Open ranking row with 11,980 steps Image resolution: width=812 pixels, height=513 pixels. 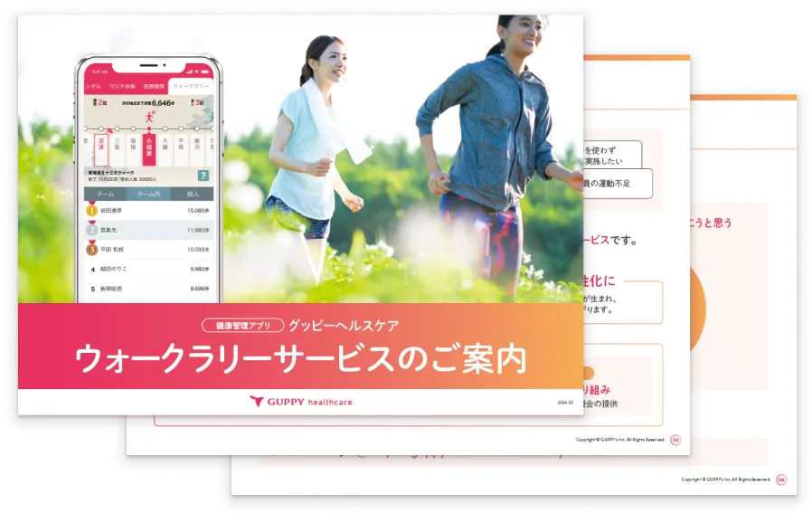148,230
